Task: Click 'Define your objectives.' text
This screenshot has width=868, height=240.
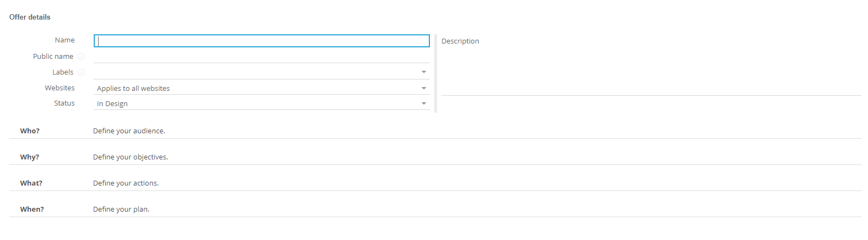Action: pyautogui.click(x=130, y=157)
